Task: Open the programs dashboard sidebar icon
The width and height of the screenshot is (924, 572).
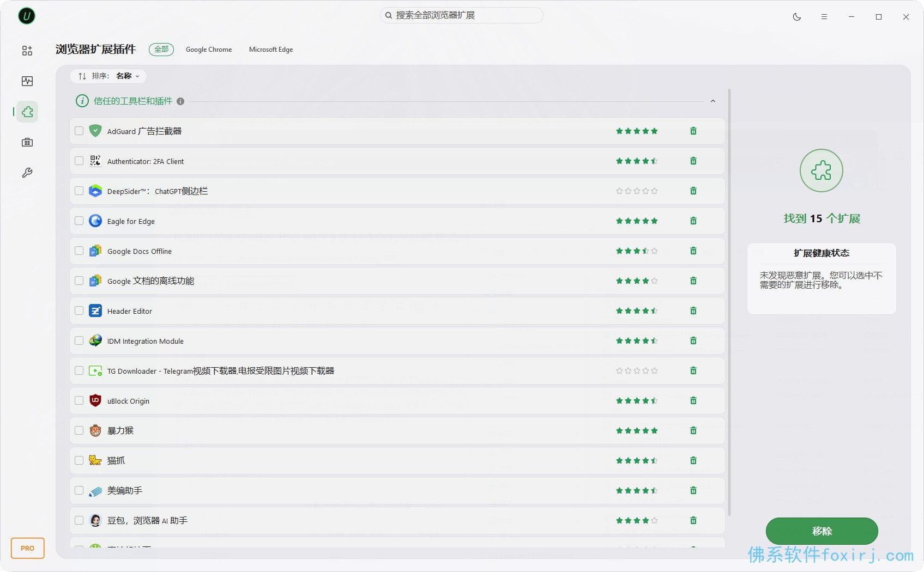Action: [x=27, y=51]
